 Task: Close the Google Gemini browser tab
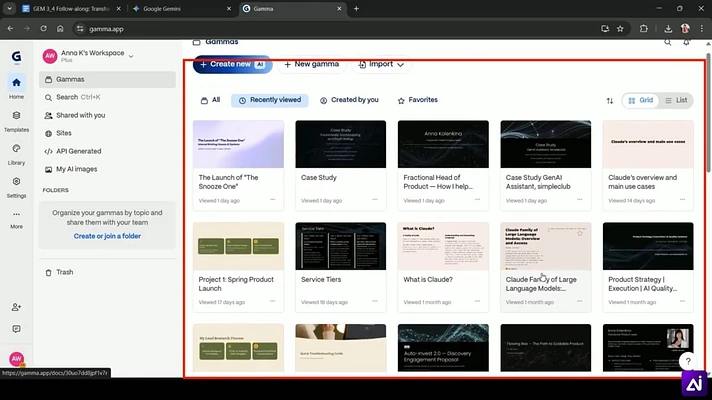click(x=229, y=9)
